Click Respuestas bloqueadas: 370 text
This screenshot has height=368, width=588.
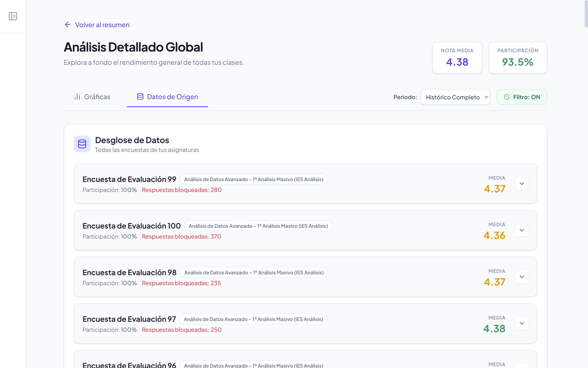coord(182,237)
